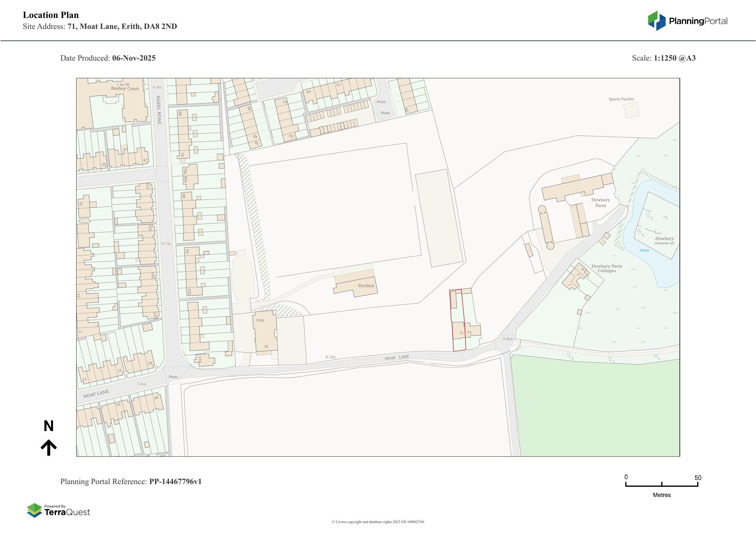Select the Bushey Court 1 to 58 label
Screen dimensions: 756x534
[x=124, y=87]
